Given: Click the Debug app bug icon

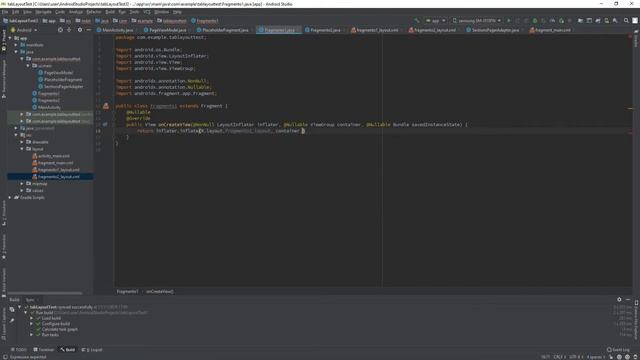Looking at the screenshot, I should point(535,20).
